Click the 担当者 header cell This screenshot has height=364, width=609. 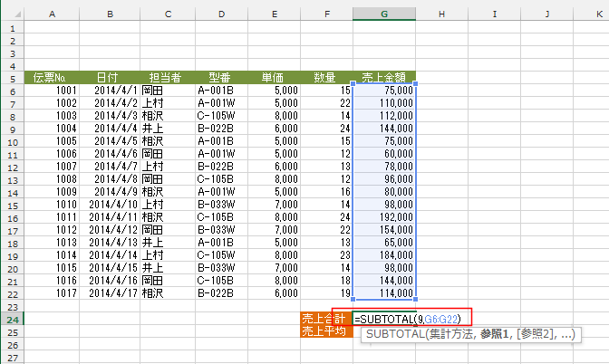[x=165, y=78]
